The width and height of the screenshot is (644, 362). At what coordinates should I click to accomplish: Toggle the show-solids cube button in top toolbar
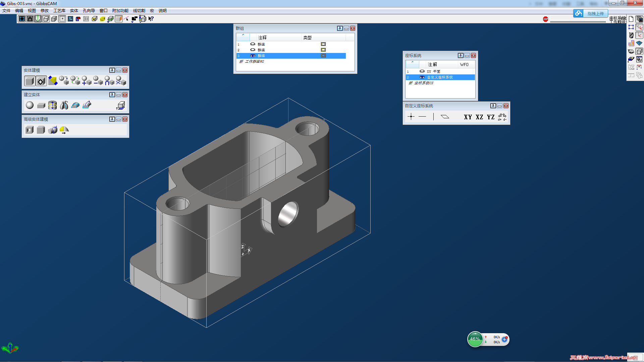pyautogui.click(x=46, y=19)
